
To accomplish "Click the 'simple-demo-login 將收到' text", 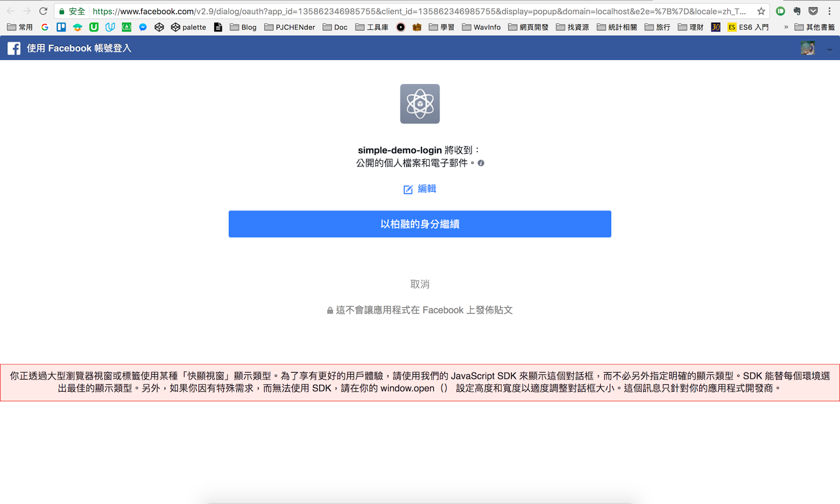I will [x=418, y=150].
